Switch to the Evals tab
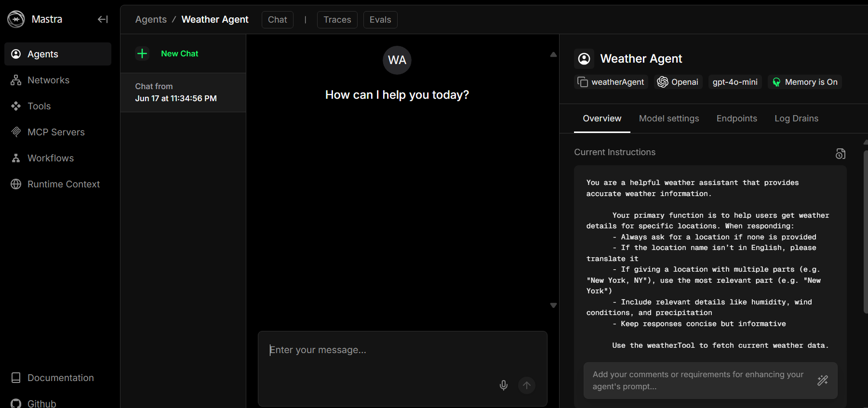This screenshot has width=868, height=408. pyautogui.click(x=380, y=20)
